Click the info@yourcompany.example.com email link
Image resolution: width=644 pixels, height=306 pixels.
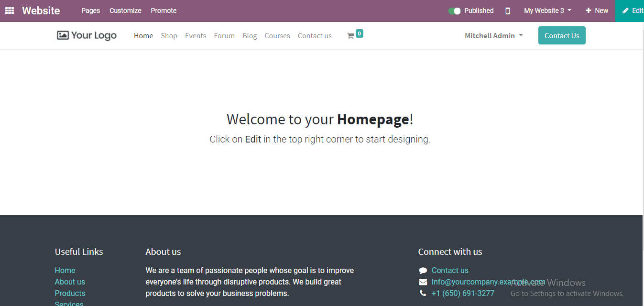[x=488, y=282]
